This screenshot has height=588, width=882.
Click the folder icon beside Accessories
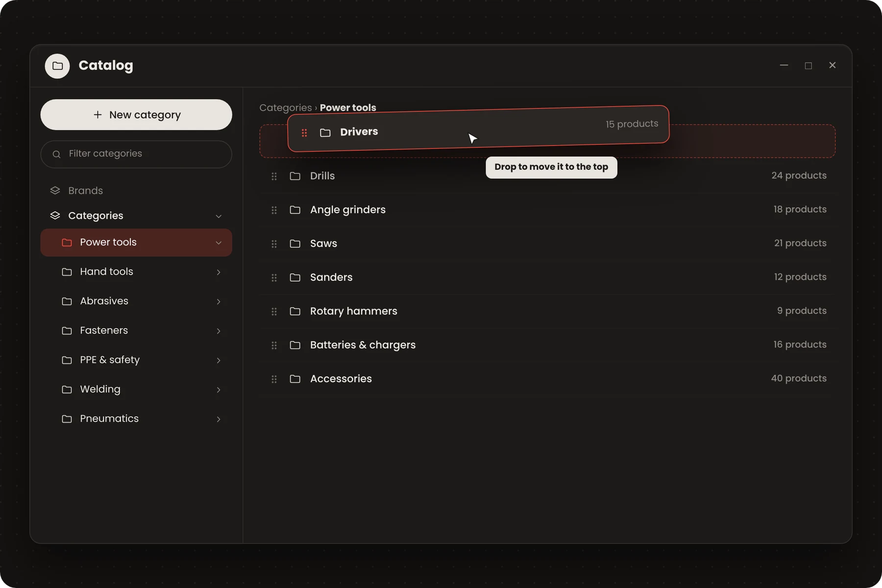[x=295, y=379]
